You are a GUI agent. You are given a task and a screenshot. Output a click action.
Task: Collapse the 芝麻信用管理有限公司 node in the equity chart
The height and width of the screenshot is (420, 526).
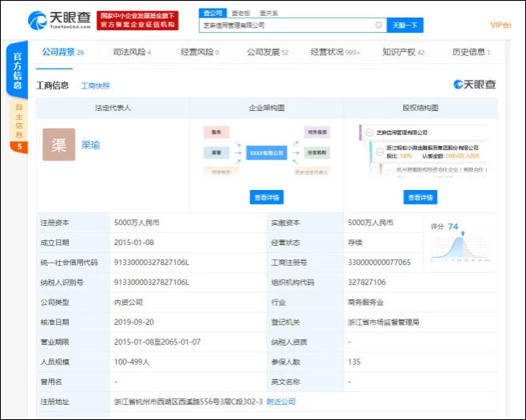point(369,133)
